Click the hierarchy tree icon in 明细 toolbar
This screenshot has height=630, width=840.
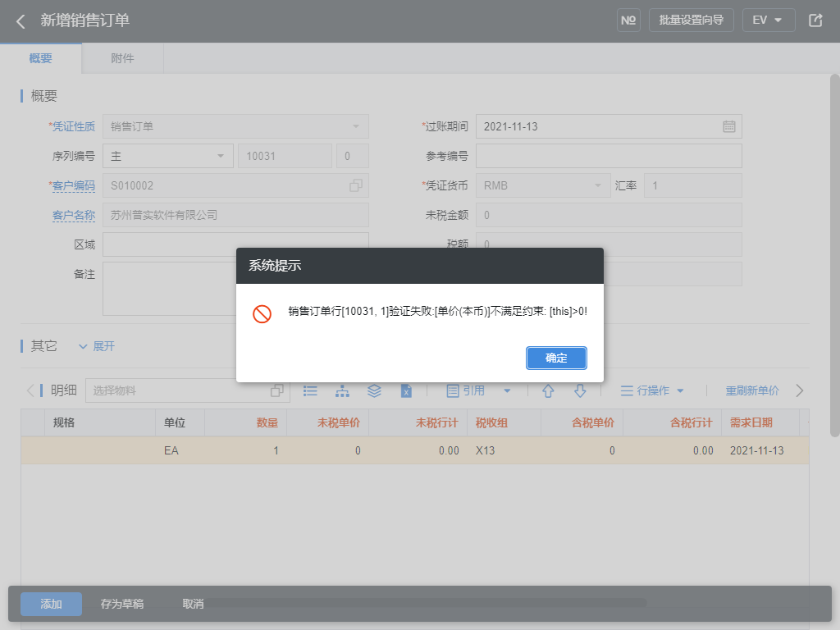[x=342, y=391]
